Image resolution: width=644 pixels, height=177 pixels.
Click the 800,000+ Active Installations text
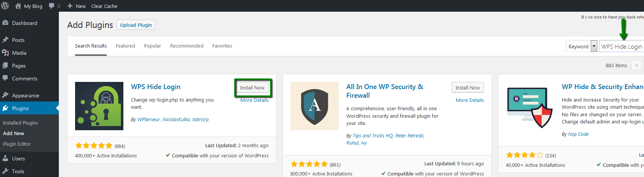click(x=321, y=174)
